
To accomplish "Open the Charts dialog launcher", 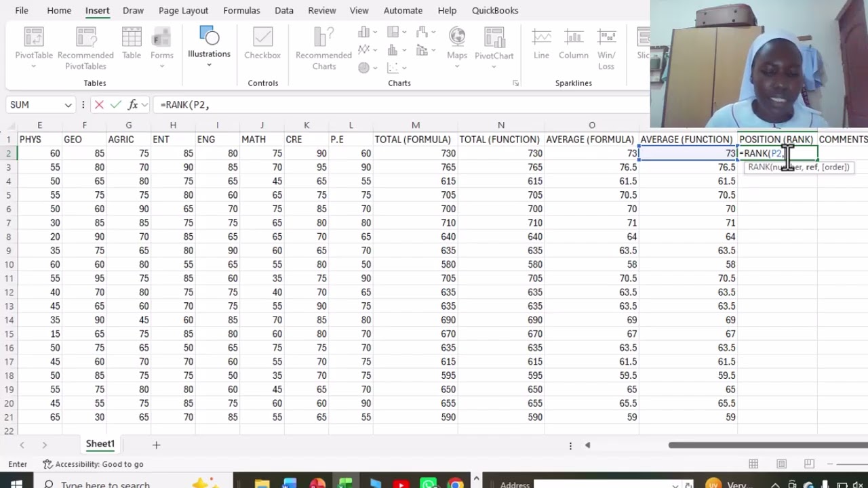I will 515,83.
